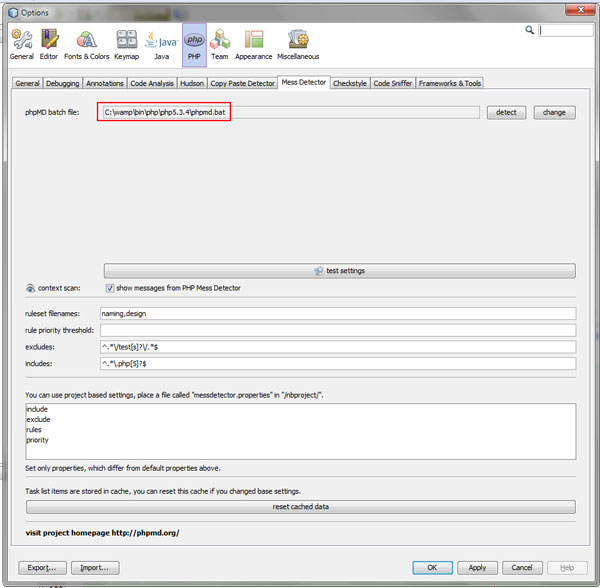Click the detect button
Image resolution: width=600 pixels, height=588 pixels.
(x=506, y=112)
